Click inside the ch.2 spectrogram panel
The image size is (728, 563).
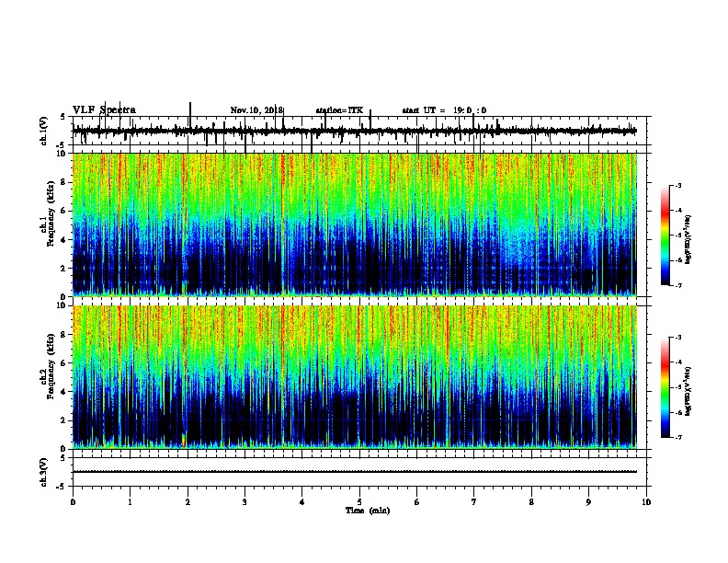(355, 377)
